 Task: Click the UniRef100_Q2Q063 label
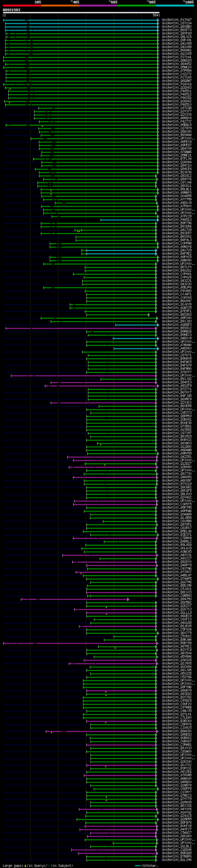(x=177, y=88)
